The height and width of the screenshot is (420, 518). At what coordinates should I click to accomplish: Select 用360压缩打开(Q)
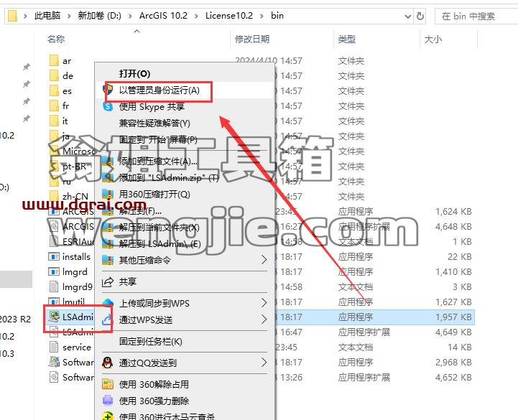(x=154, y=194)
